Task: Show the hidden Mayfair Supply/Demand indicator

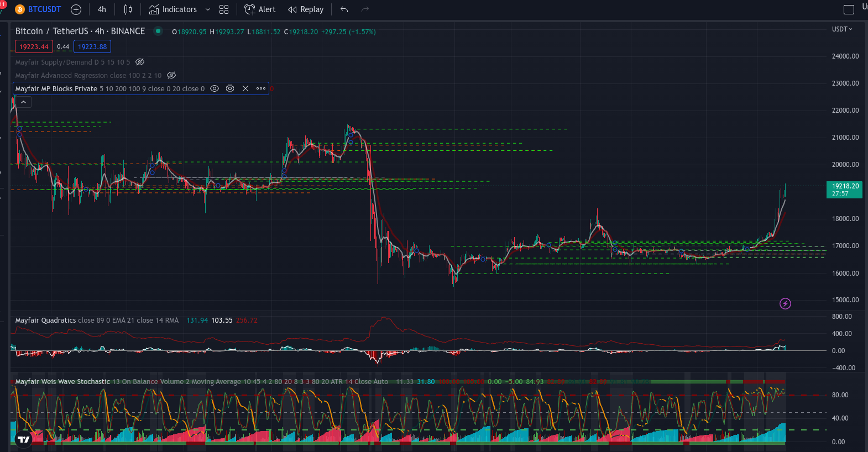Action: [140, 62]
